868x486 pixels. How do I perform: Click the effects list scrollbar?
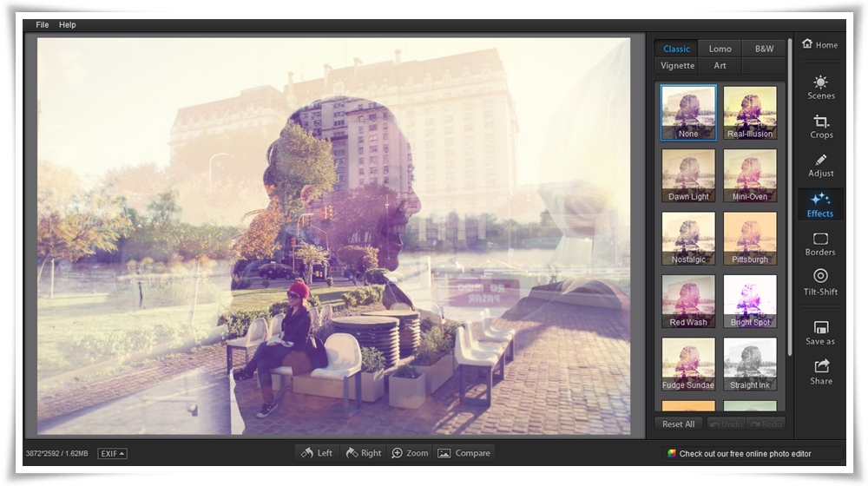(790, 197)
